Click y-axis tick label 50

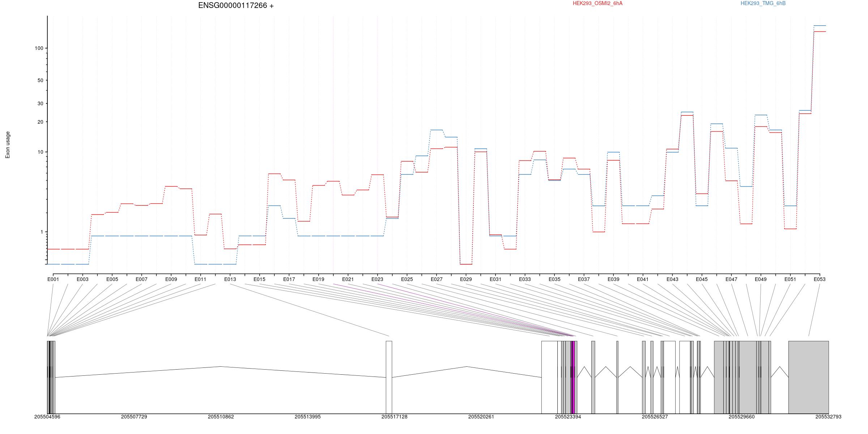point(40,80)
